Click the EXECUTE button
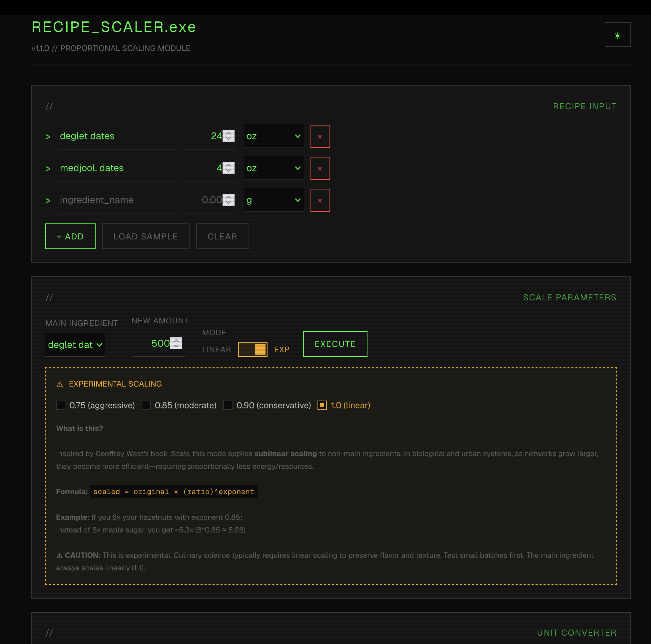Image resolution: width=651 pixels, height=644 pixels. point(335,344)
